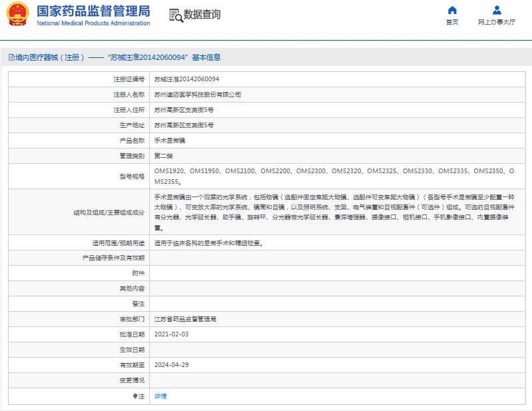This screenshot has width=532, height=411.
Task: Open 网上办事大厅 user icon
Action: coord(497,10)
